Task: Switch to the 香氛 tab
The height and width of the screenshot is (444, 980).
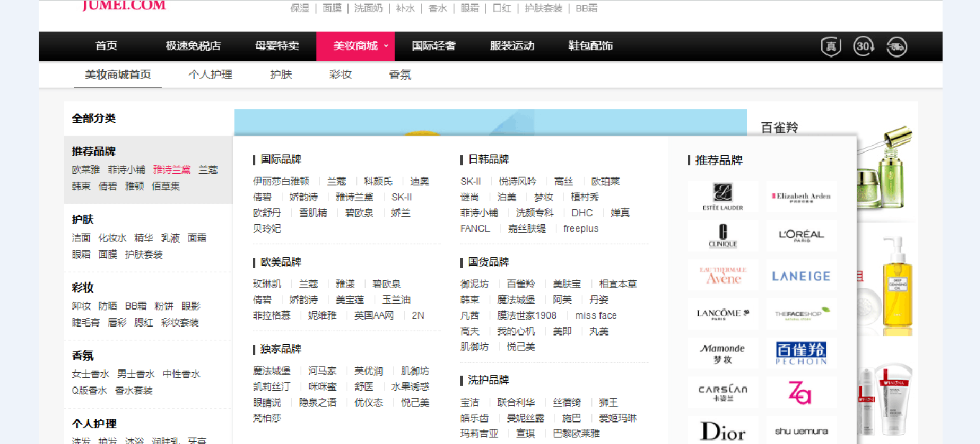Action: (x=400, y=74)
